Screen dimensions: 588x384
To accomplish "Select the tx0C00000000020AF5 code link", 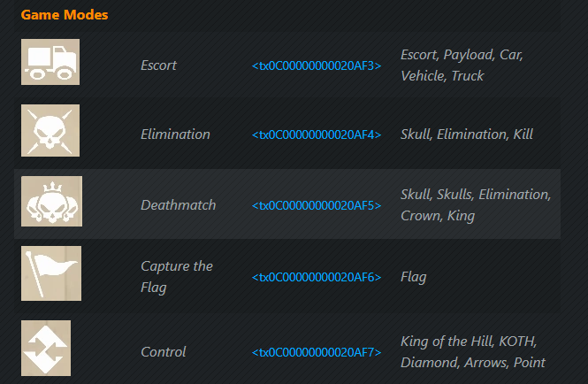I will 317,205.
